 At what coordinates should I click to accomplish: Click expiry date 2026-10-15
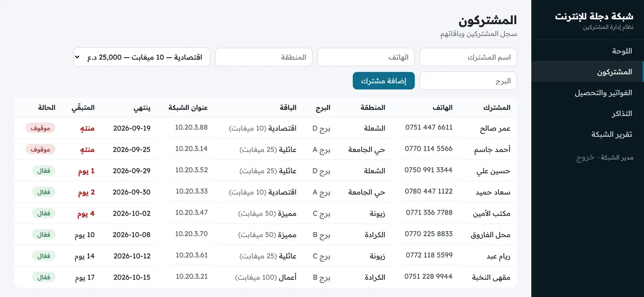[x=132, y=277]
